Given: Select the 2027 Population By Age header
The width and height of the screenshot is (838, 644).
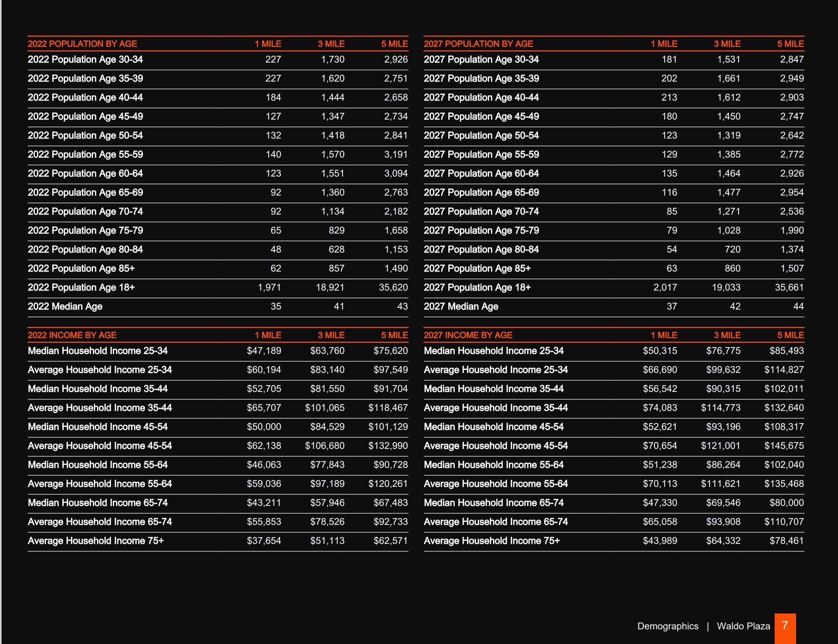Looking at the screenshot, I should 478,44.
